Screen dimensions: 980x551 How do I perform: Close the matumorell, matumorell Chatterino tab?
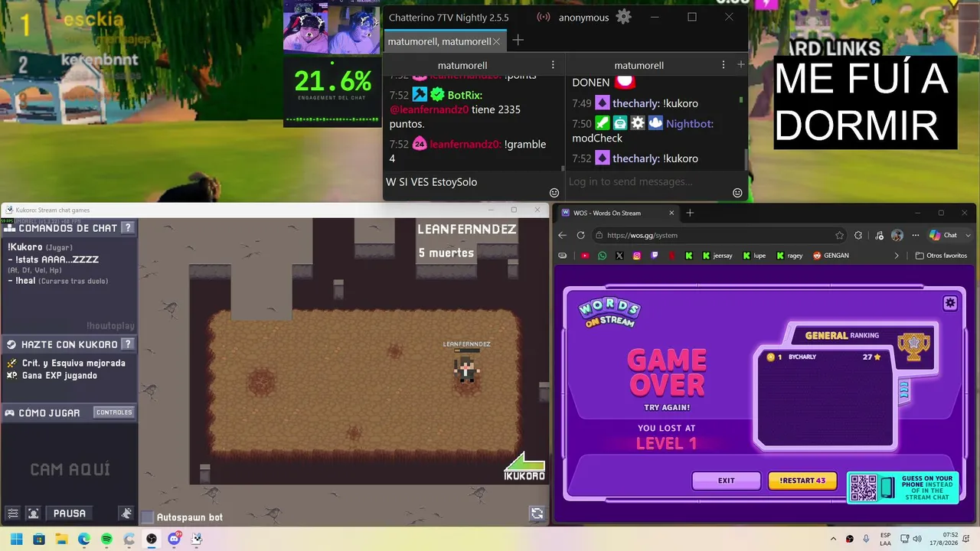[x=497, y=41]
